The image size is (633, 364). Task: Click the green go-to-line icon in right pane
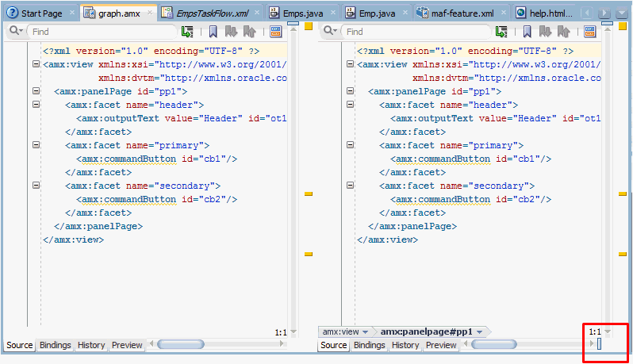pyautogui.click(x=501, y=32)
